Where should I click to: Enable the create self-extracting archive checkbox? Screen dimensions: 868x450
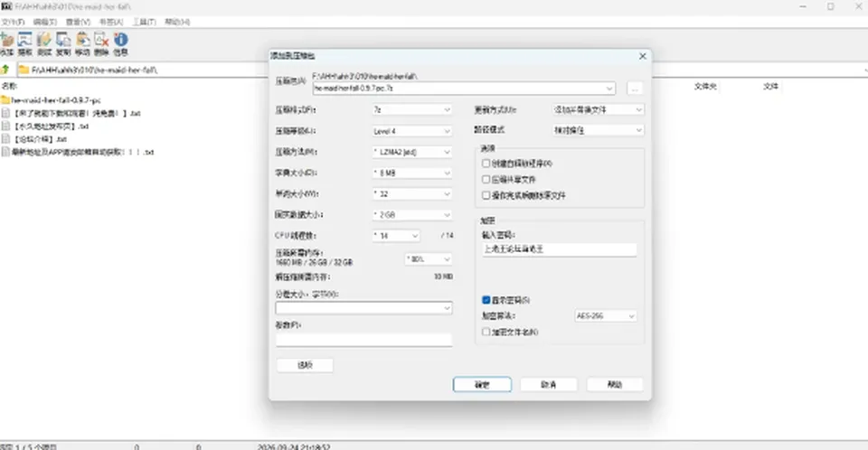point(486,164)
